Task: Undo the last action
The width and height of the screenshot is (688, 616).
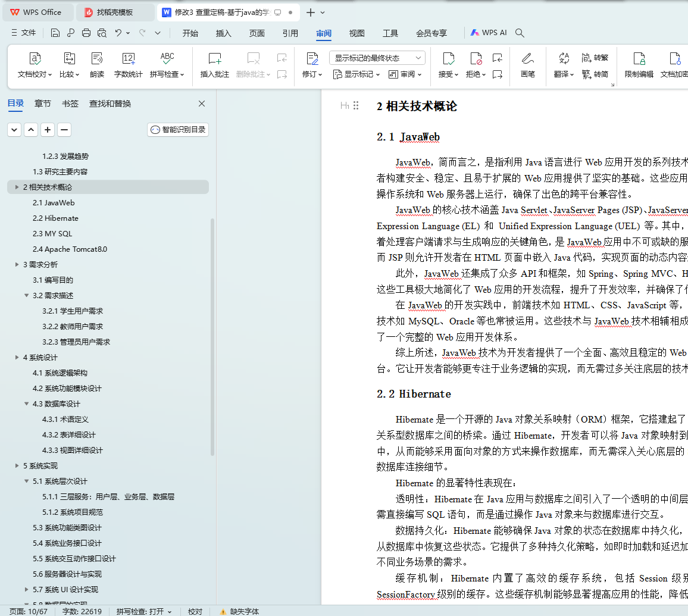Action: (118, 33)
